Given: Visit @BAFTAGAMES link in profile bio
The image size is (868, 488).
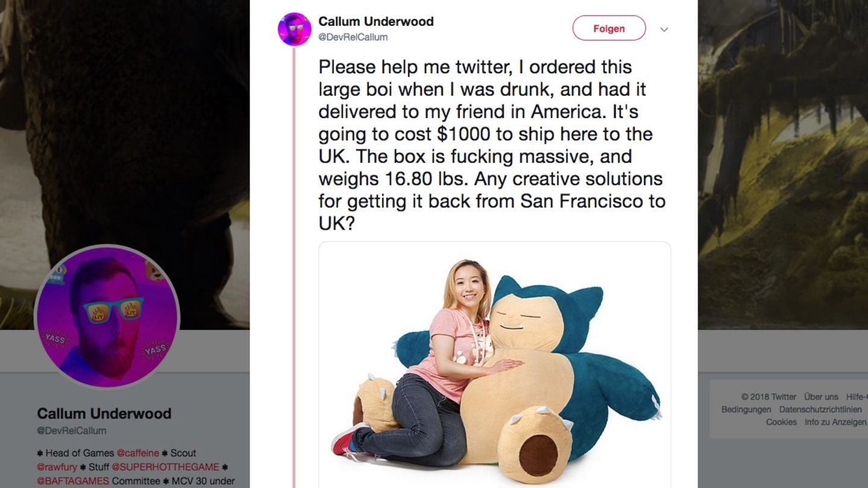Looking at the screenshot, I should pyautogui.click(x=73, y=481).
